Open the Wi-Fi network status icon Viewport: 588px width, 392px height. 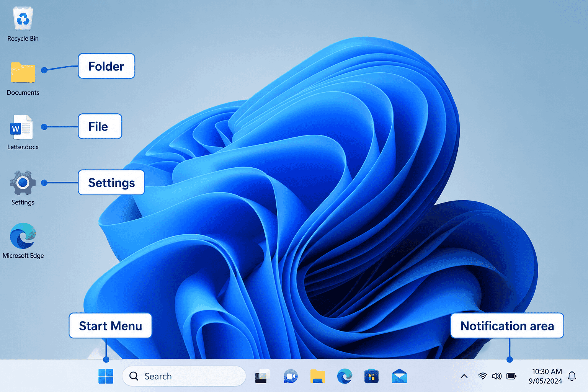pyautogui.click(x=483, y=376)
